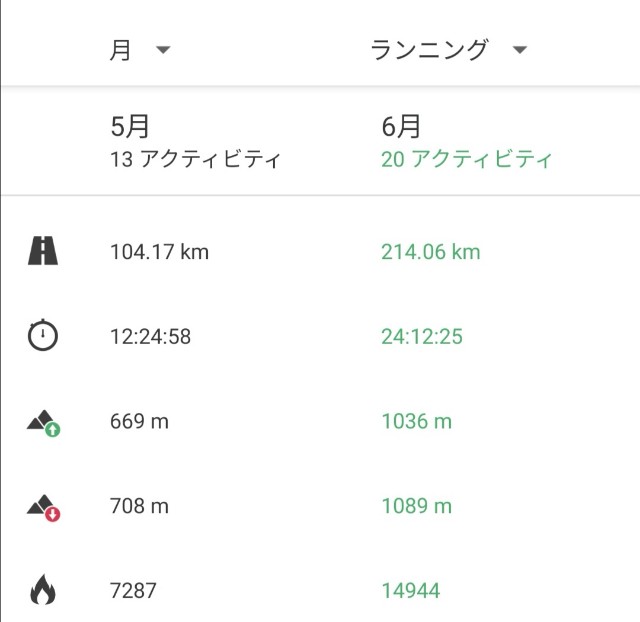Open the ランニング activity type dropdown arrow
This screenshot has height=622, width=640.
[x=520, y=50]
